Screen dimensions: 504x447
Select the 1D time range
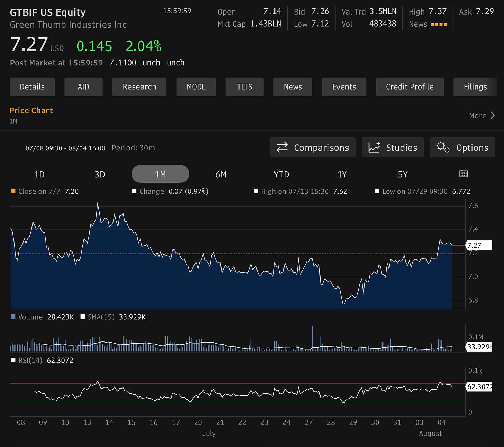(39, 174)
